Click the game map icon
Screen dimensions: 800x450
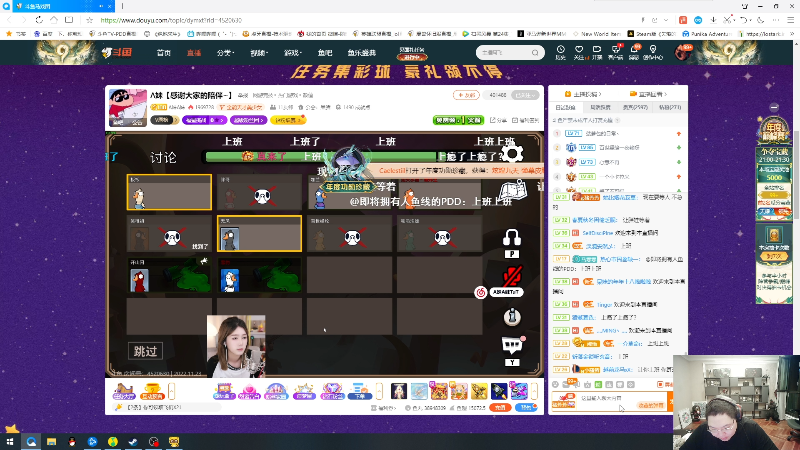(513, 192)
